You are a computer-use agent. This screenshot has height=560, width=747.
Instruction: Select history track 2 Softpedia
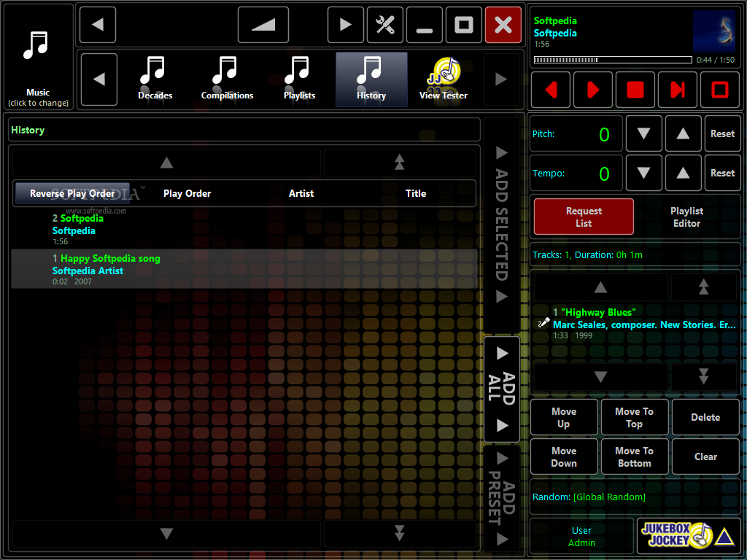[x=244, y=230]
